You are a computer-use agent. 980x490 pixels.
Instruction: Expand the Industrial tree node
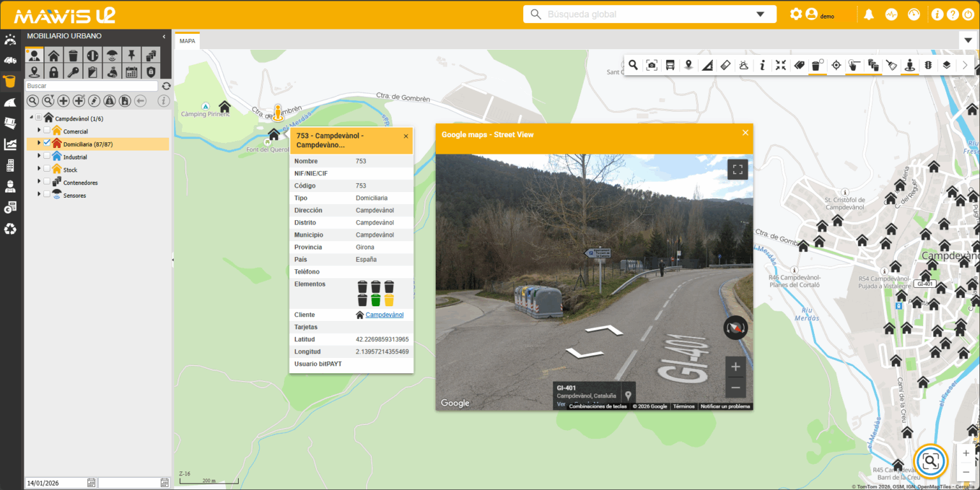click(39, 156)
